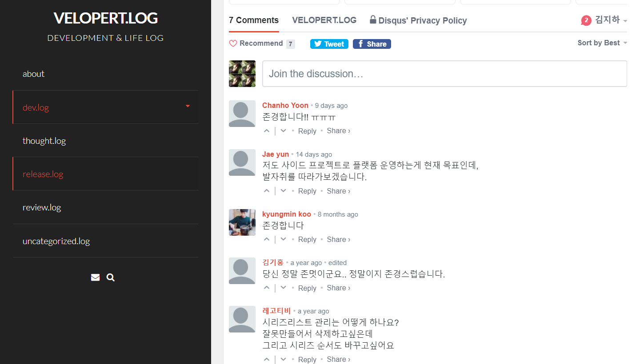Open the Sort by Best dropdown
The width and height of the screenshot is (632, 364).
point(602,43)
